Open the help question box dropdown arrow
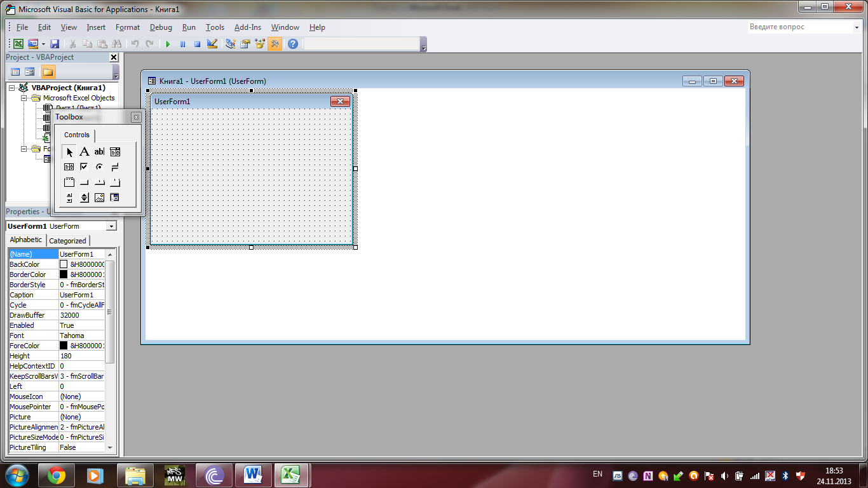 857,27
